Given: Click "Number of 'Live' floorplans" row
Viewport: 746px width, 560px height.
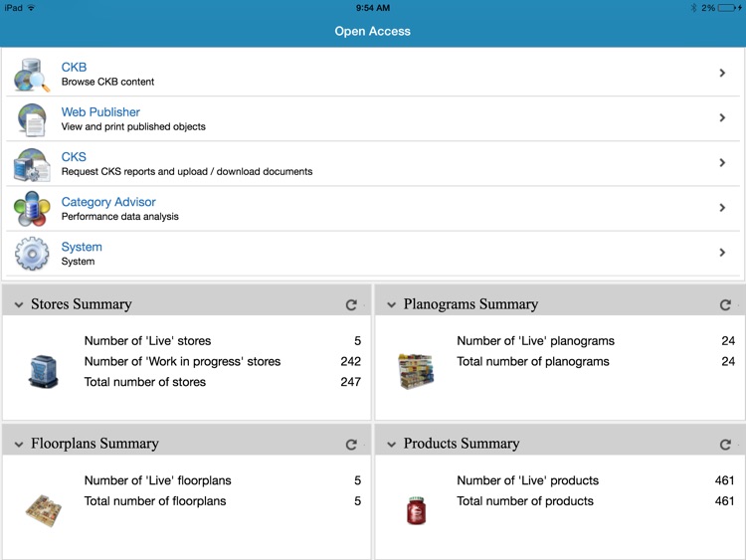Looking at the screenshot, I should (223, 480).
